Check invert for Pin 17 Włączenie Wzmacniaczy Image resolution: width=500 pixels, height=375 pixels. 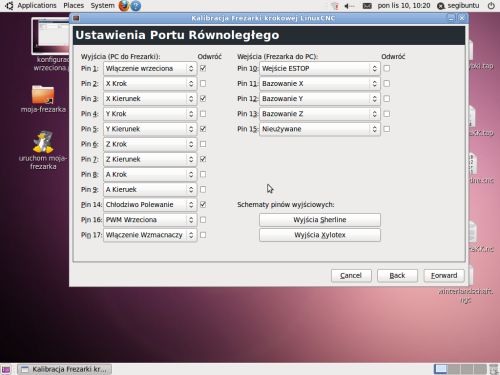pos(203,235)
